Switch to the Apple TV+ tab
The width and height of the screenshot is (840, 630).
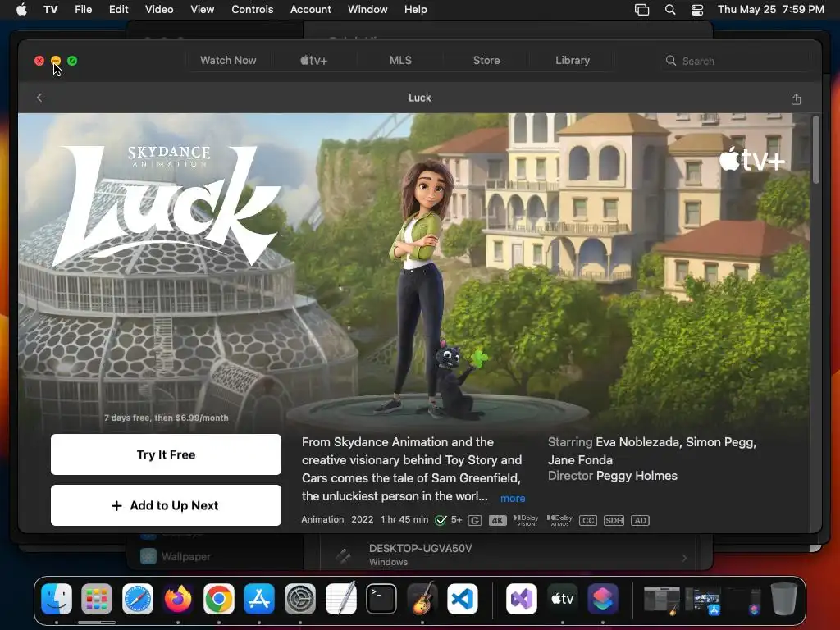tap(313, 61)
